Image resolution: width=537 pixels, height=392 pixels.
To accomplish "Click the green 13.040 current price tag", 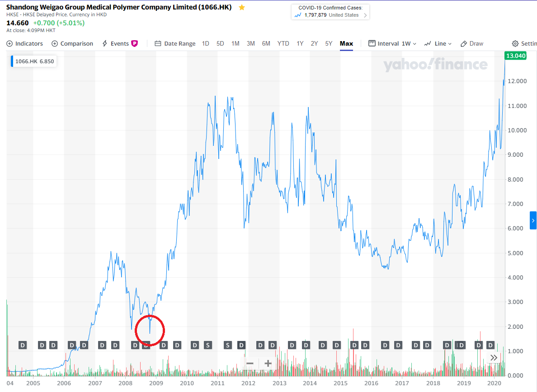I will click(x=516, y=56).
